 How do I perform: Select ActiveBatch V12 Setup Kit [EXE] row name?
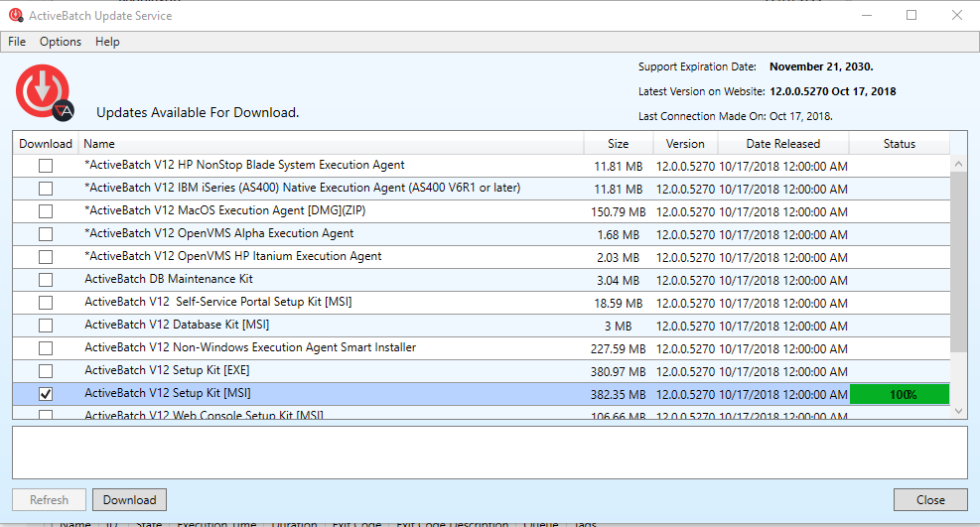167,370
